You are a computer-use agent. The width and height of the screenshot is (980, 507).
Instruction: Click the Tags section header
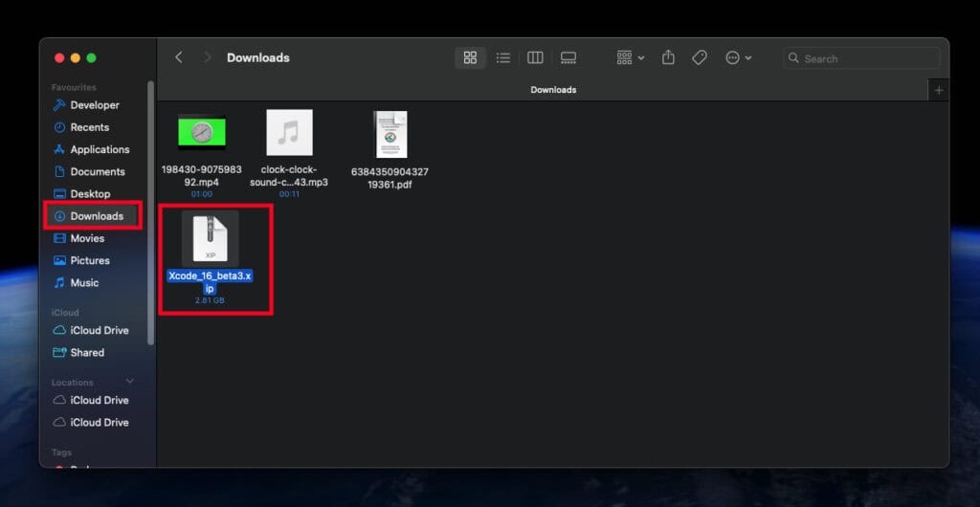61,452
